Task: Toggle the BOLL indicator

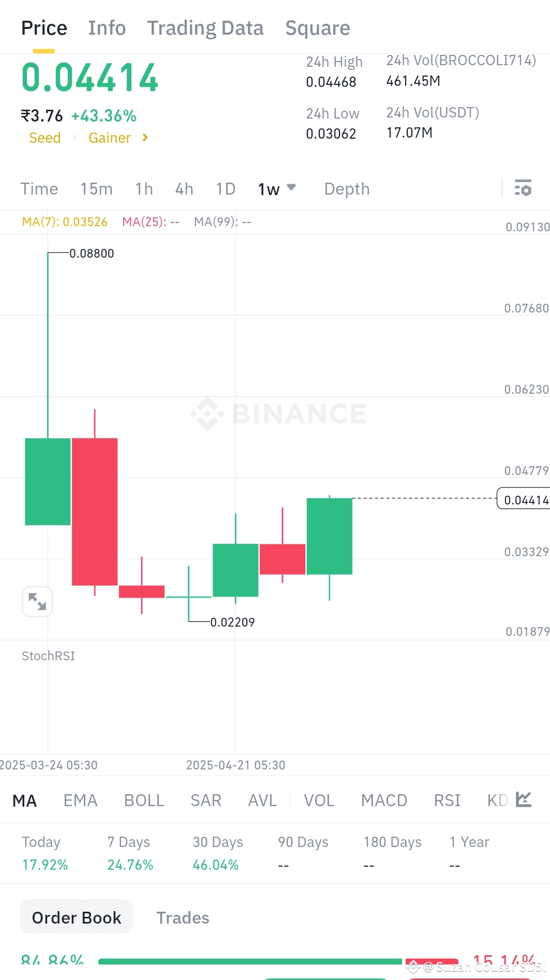Action: click(x=144, y=800)
